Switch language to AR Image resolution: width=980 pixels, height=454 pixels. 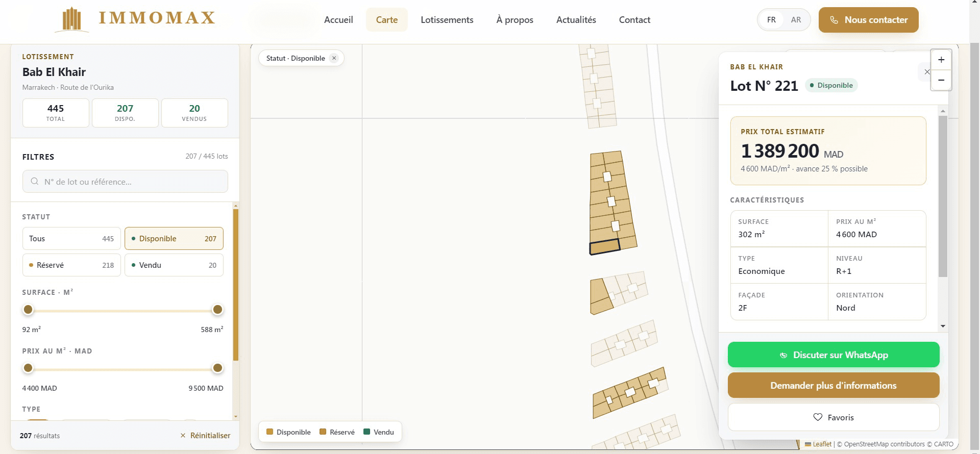796,20
